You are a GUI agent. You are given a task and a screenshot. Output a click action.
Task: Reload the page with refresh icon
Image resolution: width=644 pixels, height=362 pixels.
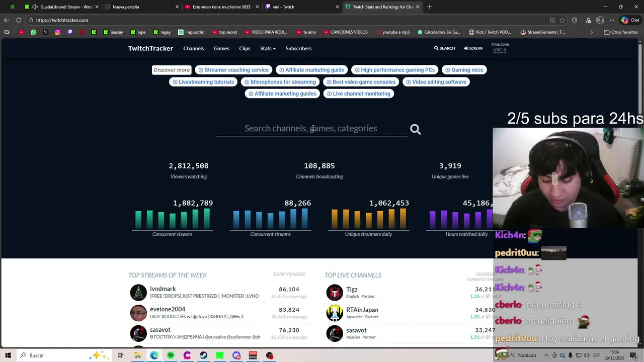19,20
